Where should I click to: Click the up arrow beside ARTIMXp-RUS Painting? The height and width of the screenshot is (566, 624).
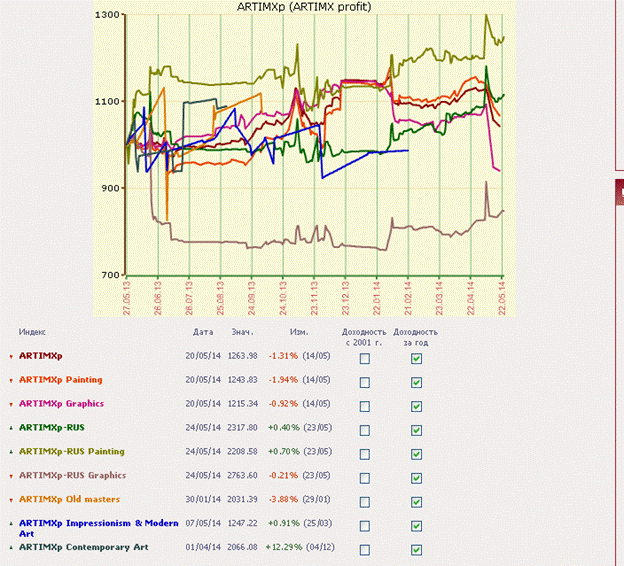[11, 452]
